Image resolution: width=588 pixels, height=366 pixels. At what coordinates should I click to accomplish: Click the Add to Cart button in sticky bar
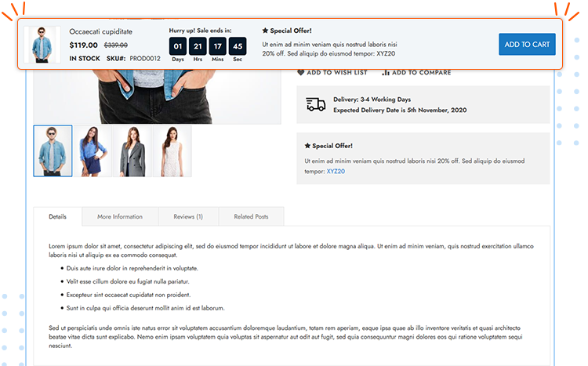[527, 44]
